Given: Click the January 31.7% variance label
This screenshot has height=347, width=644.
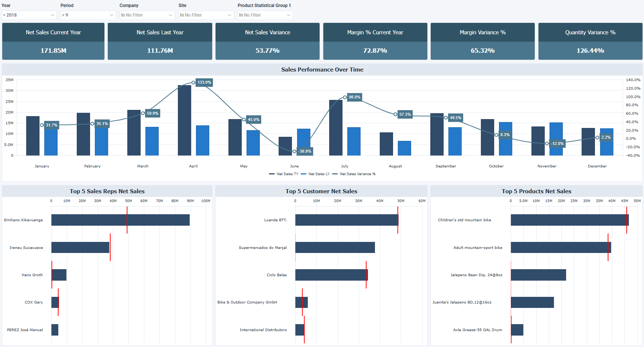Looking at the screenshot, I should (52, 125).
